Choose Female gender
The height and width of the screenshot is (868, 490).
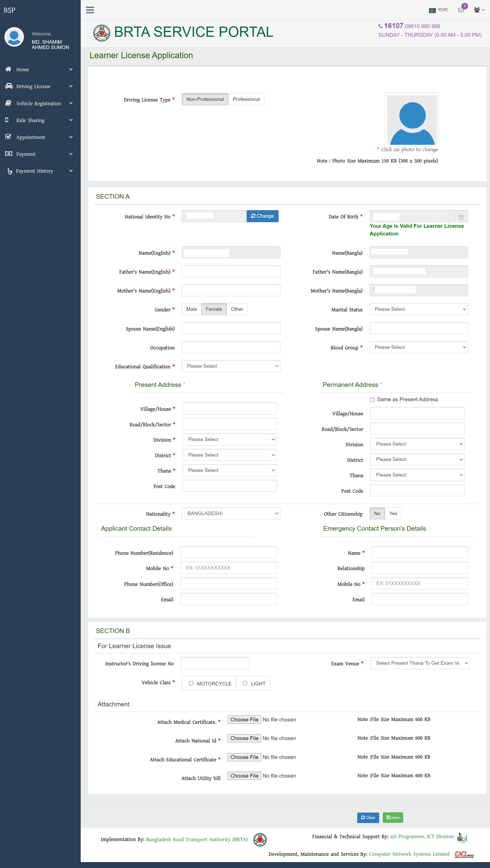pos(214,309)
